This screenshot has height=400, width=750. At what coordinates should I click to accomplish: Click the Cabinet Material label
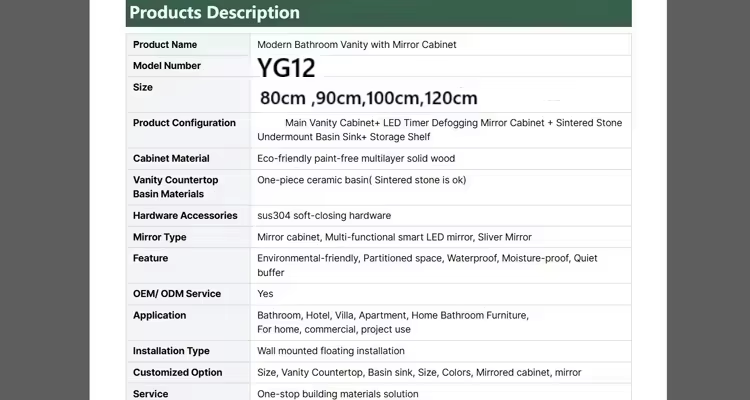pyautogui.click(x=171, y=159)
